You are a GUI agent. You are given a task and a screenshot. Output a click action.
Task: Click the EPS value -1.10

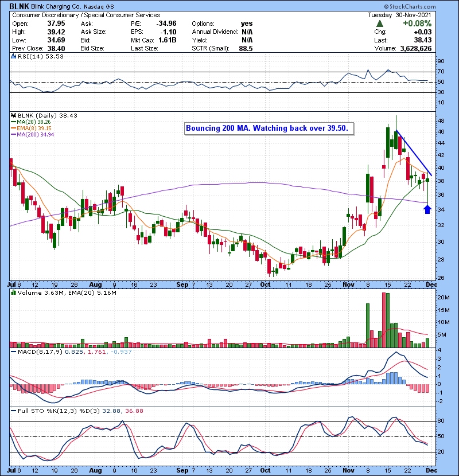(x=168, y=32)
